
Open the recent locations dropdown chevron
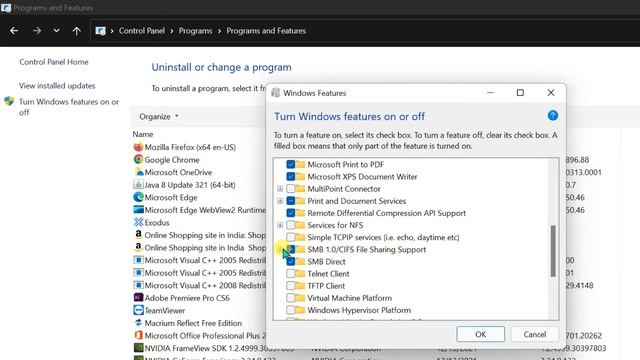point(56,31)
